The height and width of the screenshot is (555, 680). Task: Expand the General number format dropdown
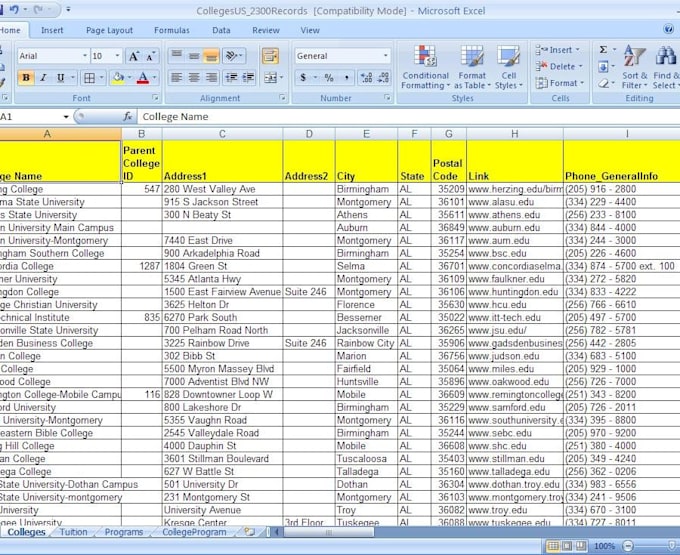[x=385, y=56]
